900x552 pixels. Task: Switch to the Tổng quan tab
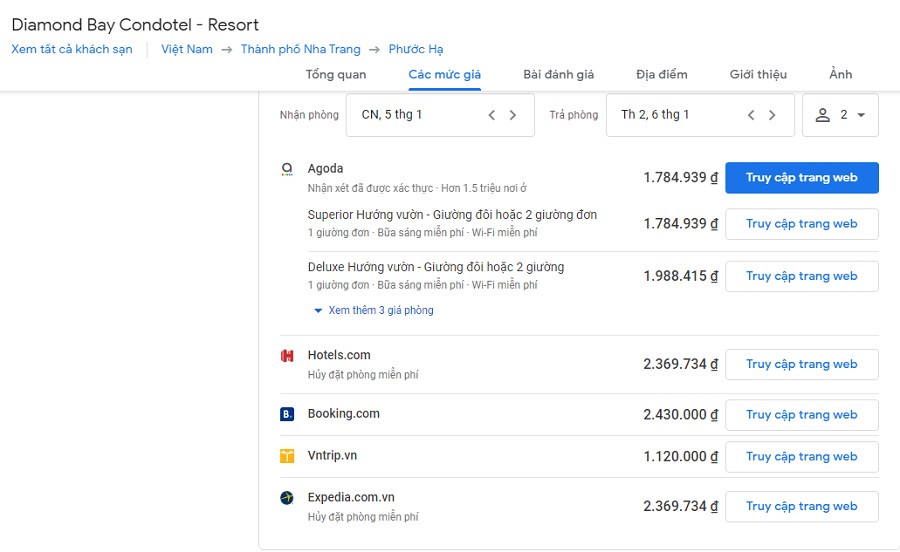coord(336,74)
